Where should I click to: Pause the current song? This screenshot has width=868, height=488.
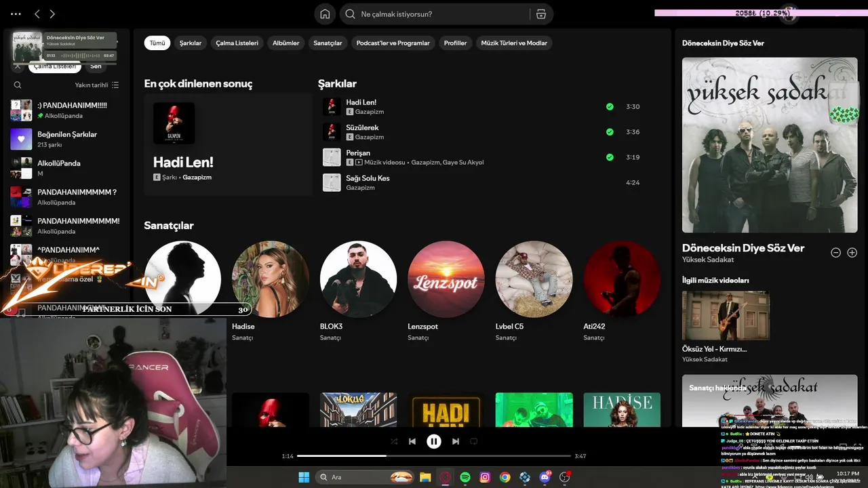tap(434, 441)
